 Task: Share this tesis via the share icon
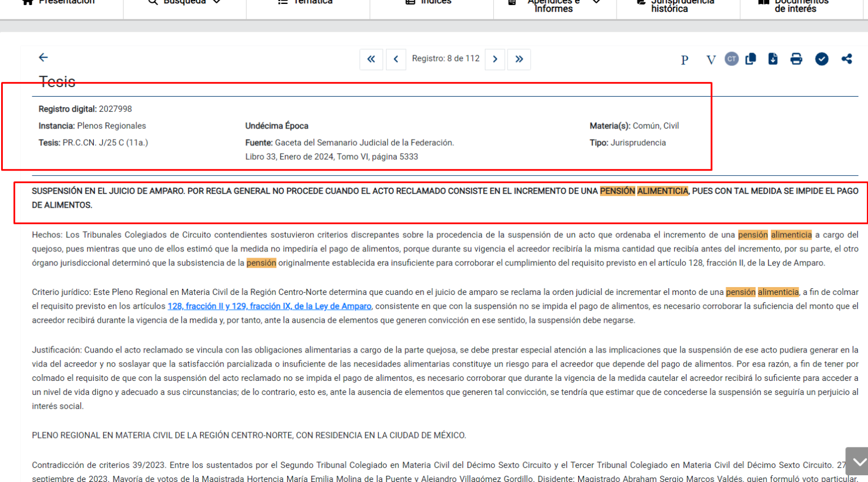click(x=847, y=59)
